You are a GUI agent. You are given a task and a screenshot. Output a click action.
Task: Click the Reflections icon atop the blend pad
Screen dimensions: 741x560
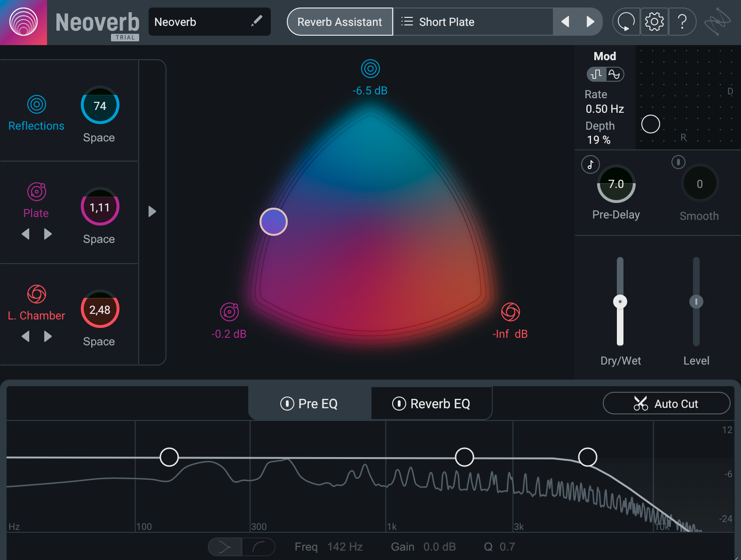click(370, 69)
